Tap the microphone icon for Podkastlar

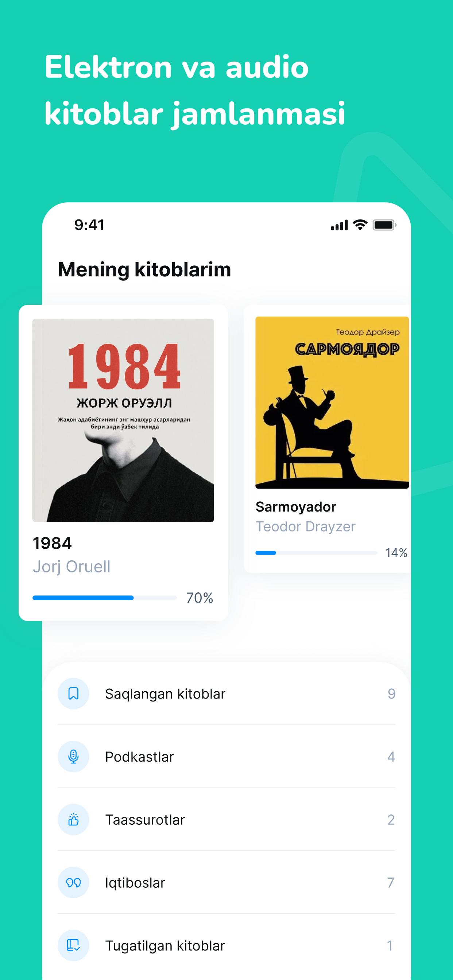[x=73, y=757]
